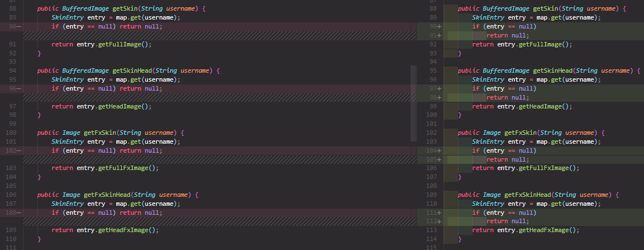The image size is (644, 250).
Task: Click "getFullFxImage" call on left line 103
Action: click(123, 168)
